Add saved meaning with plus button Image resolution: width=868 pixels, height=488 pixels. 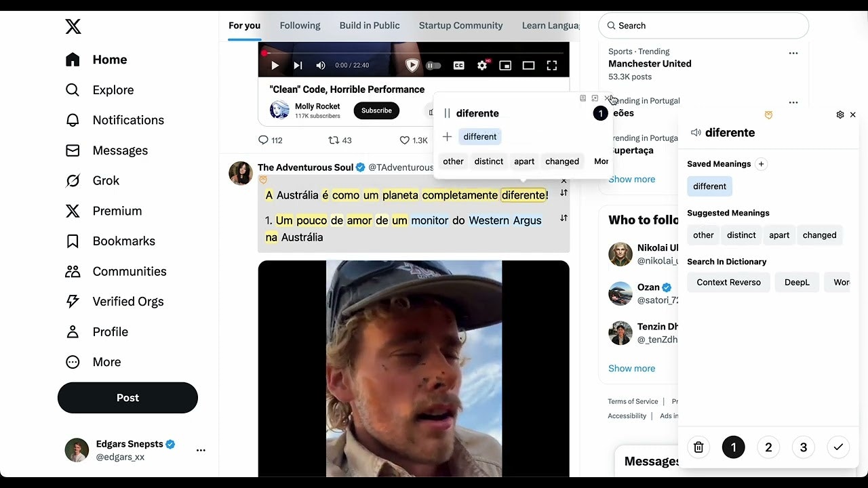click(761, 164)
